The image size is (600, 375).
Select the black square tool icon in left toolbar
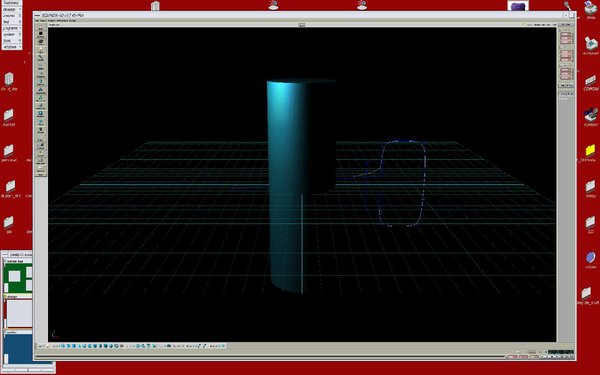point(41,33)
